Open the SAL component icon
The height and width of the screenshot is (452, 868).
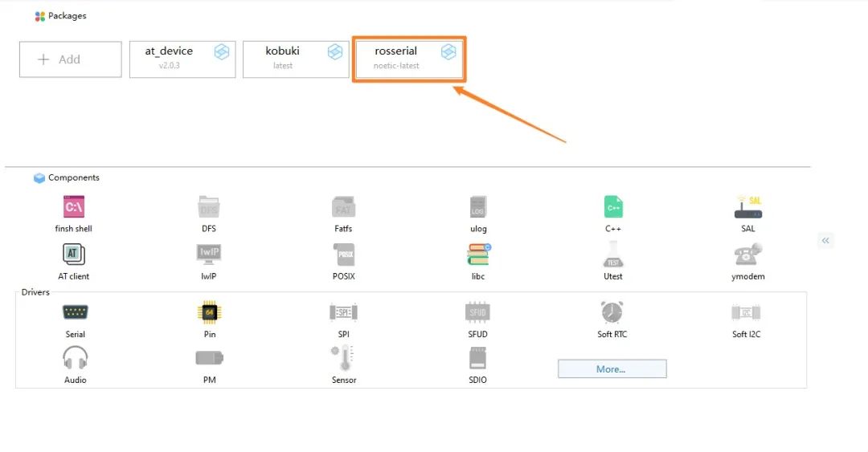click(x=748, y=207)
